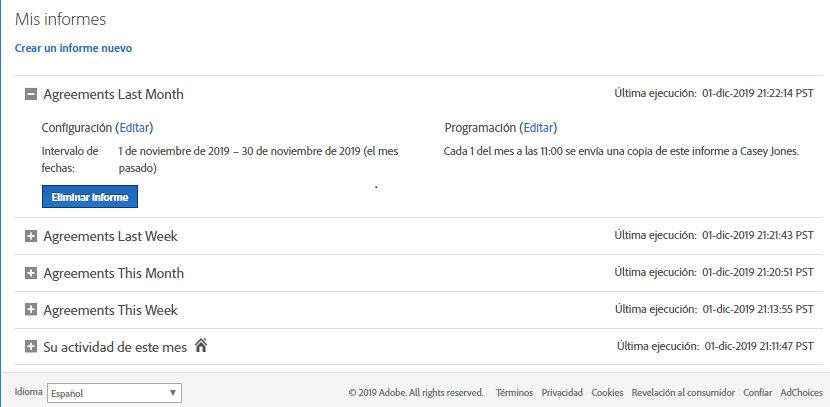Open the Idioma language dropdown
This screenshot has width=830, height=407.
[x=114, y=393]
